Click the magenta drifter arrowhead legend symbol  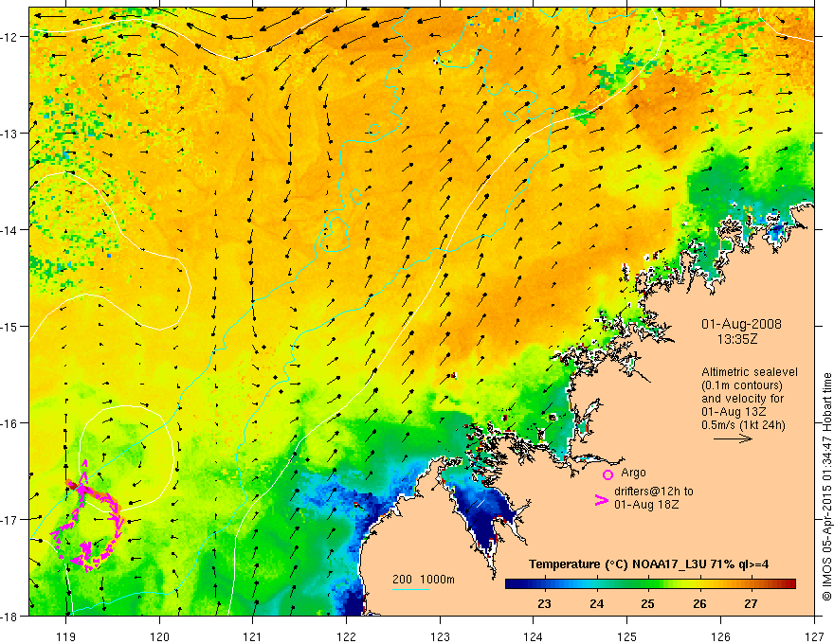[x=601, y=500]
